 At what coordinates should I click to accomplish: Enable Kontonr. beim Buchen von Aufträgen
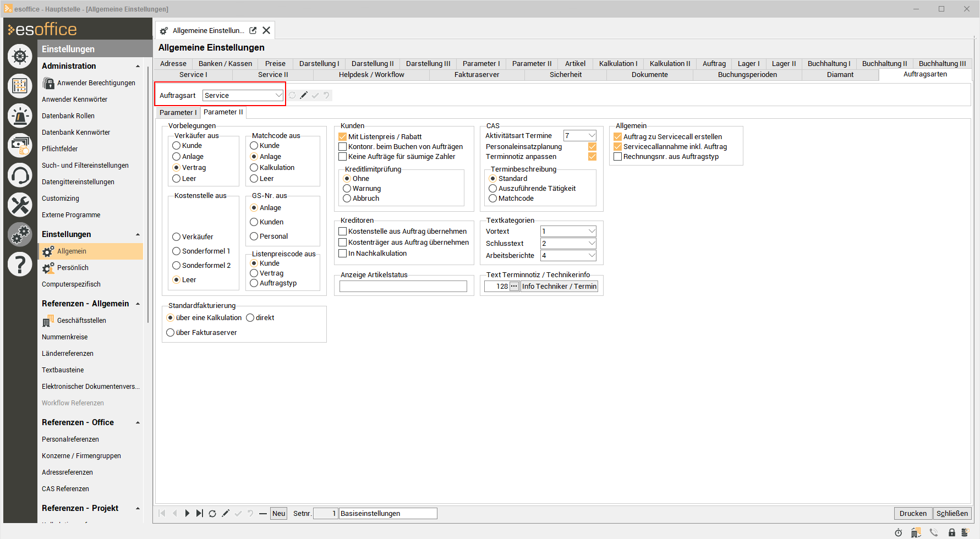(x=342, y=147)
